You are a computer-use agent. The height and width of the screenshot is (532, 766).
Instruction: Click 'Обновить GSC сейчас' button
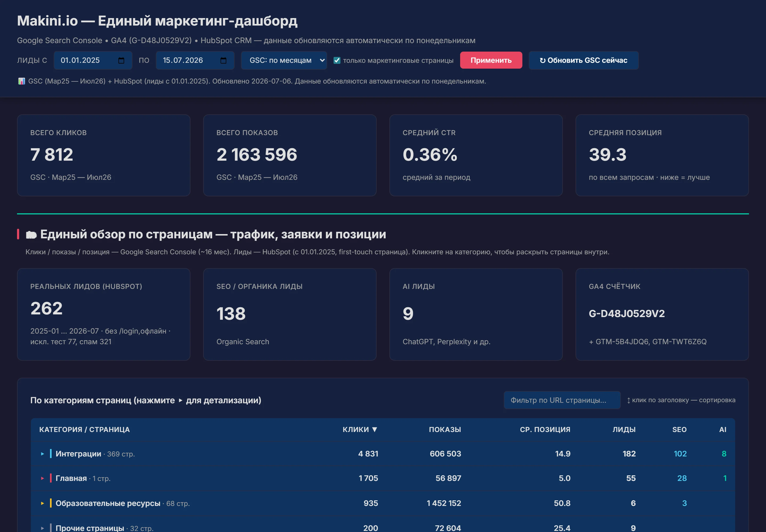pos(584,60)
